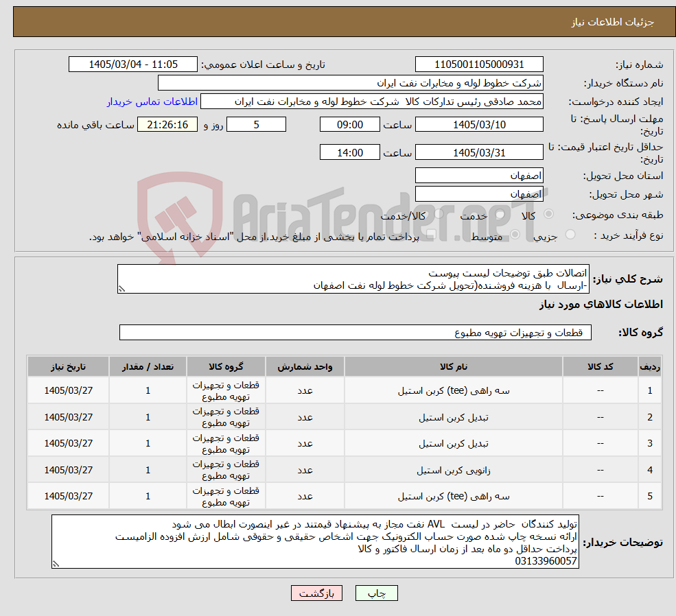Click the تاریخ نیاز column header
The width and height of the screenshot is (676, 616).
pyautogui.click(x=68, y=366)
